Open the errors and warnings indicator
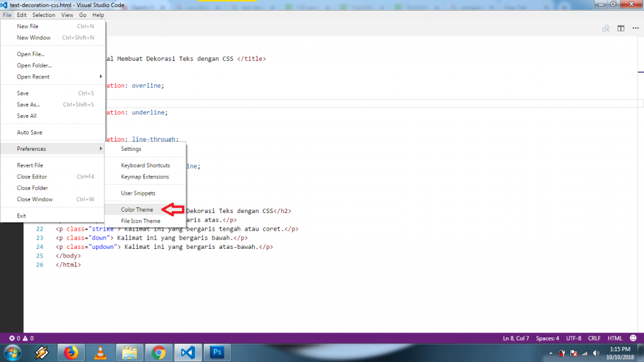The image size is (644, 362). click(x=21, y=338)
